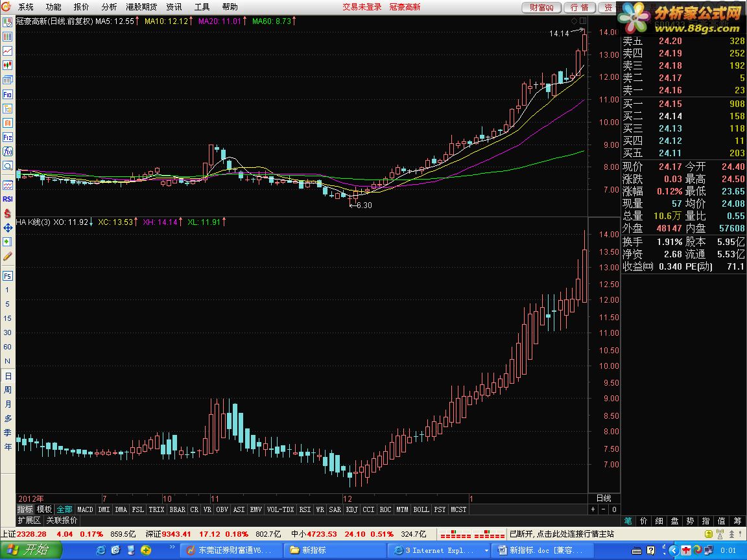Screen dimensions: 747x560
Task: Select the 30 minute period
Action: [8, 332]
